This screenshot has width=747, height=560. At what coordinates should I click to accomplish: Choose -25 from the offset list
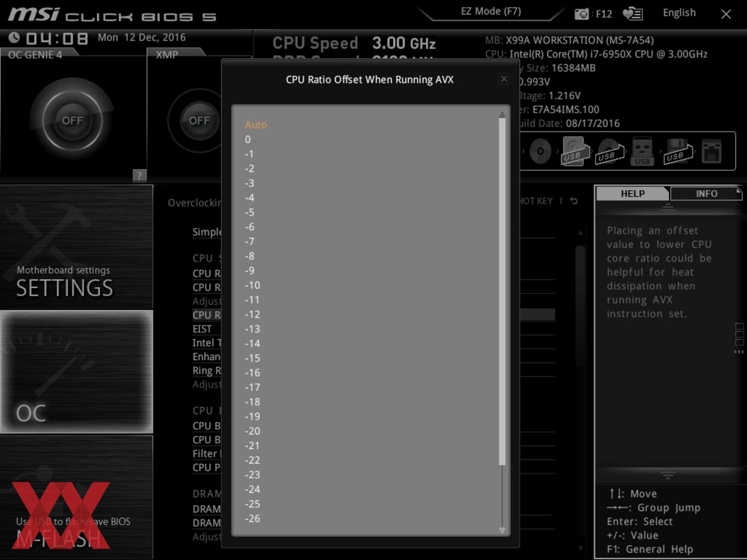252,503
